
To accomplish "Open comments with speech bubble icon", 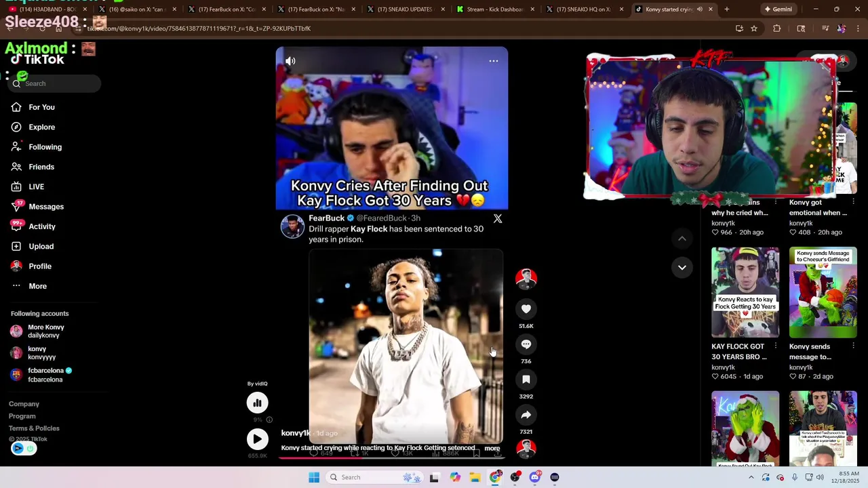I will 526,344.
